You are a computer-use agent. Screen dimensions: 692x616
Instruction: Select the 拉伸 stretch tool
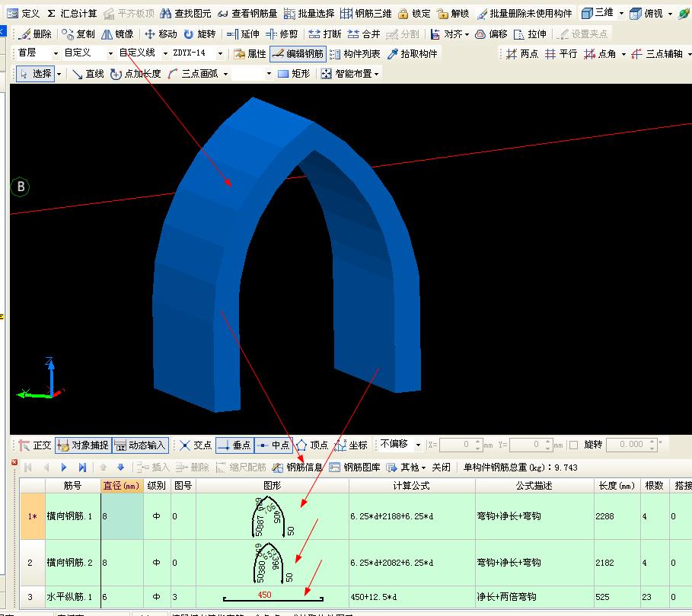pos(530,34)
